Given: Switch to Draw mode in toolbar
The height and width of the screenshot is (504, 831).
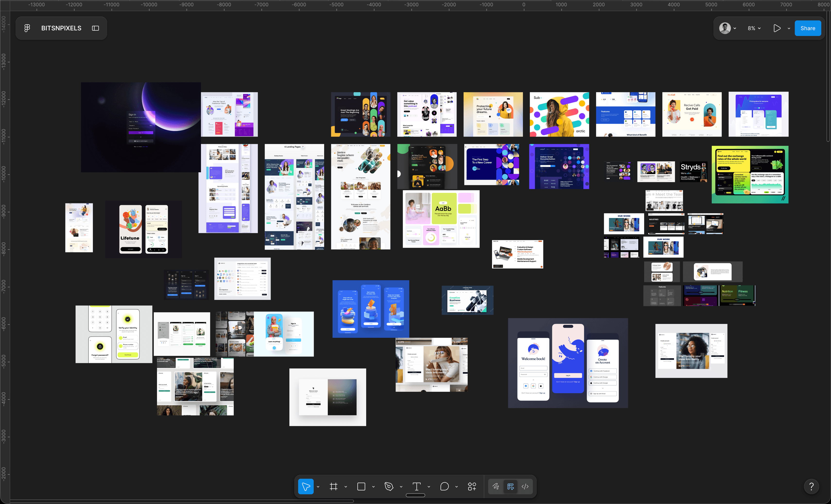Looking at the screenshot, I should (x=495, y=487).
